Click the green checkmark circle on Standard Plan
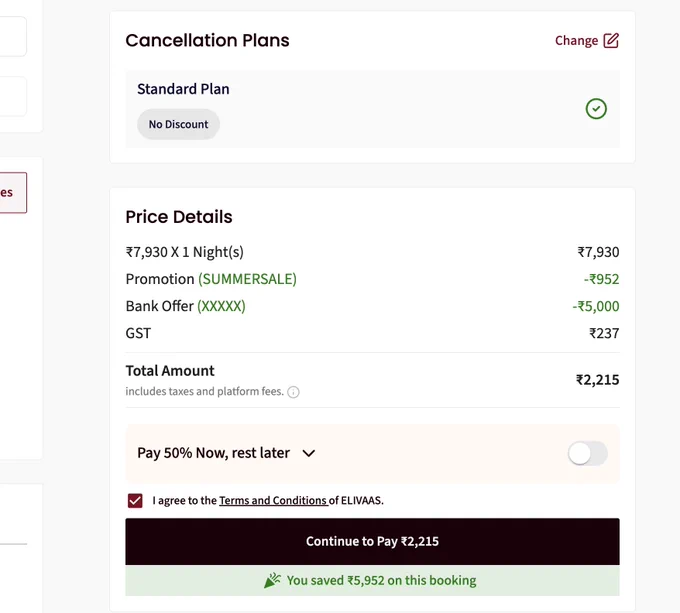Viewport: 680px width, 613px height. click(596, 108)
